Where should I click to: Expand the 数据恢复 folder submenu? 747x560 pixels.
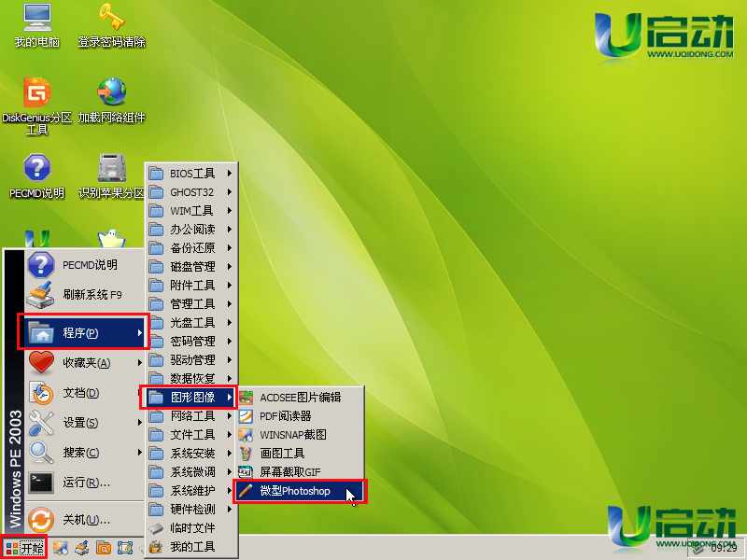point(191,378)
